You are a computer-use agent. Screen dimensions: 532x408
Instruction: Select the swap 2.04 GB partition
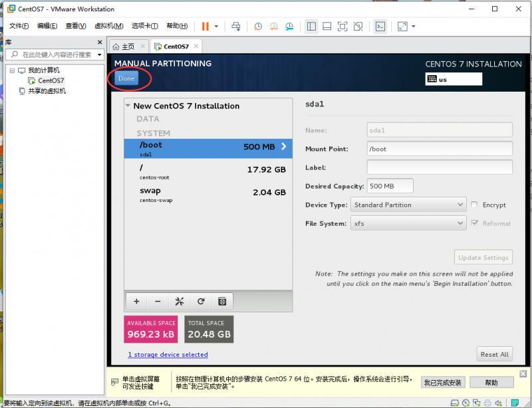208,194
